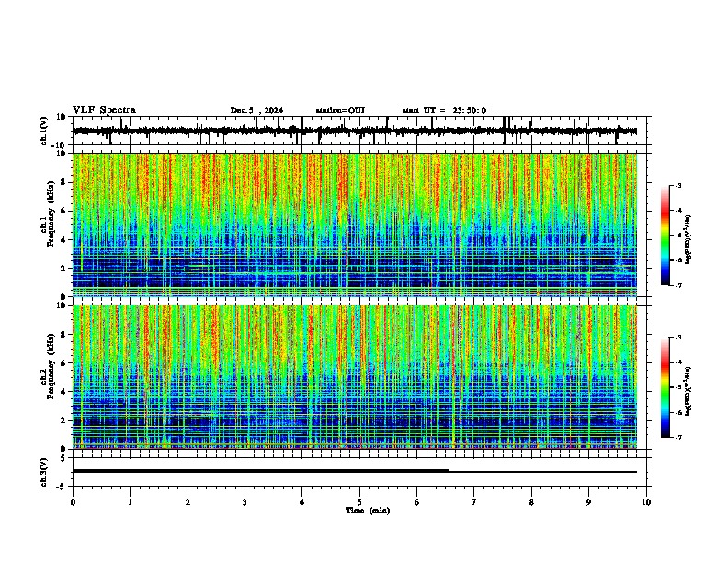Click the 'Time (min)' axis label

tap(368, 511)
